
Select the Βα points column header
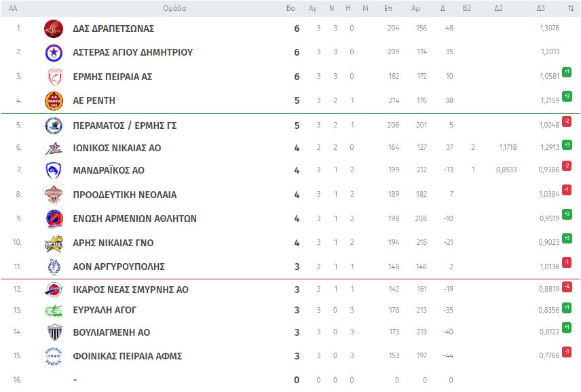coord(291,8)
